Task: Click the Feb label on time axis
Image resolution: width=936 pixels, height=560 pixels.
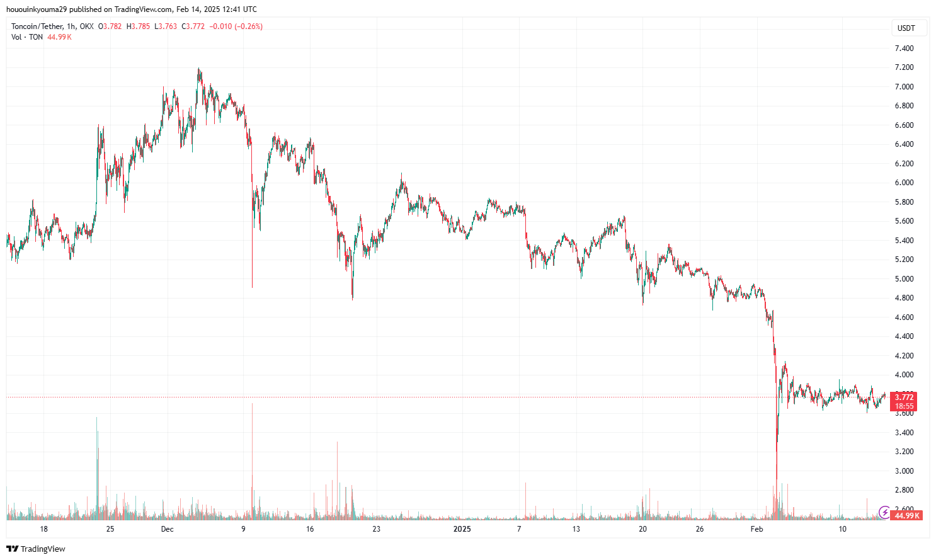Action: coord(756,529)
